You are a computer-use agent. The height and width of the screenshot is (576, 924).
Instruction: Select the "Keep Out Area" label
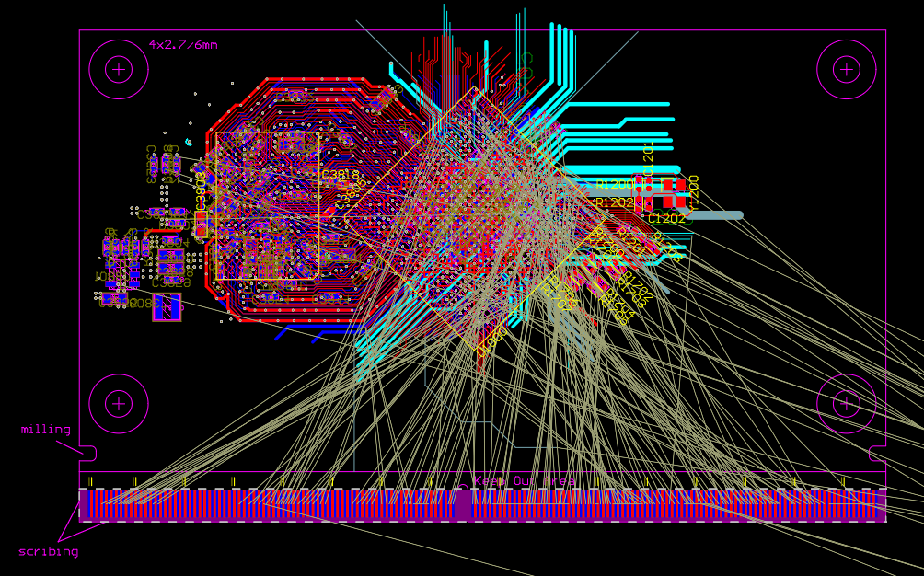point(525,481)
